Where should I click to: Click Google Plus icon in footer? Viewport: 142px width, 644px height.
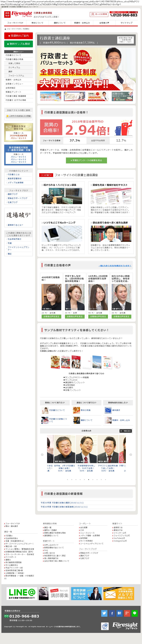coord(127,613)
